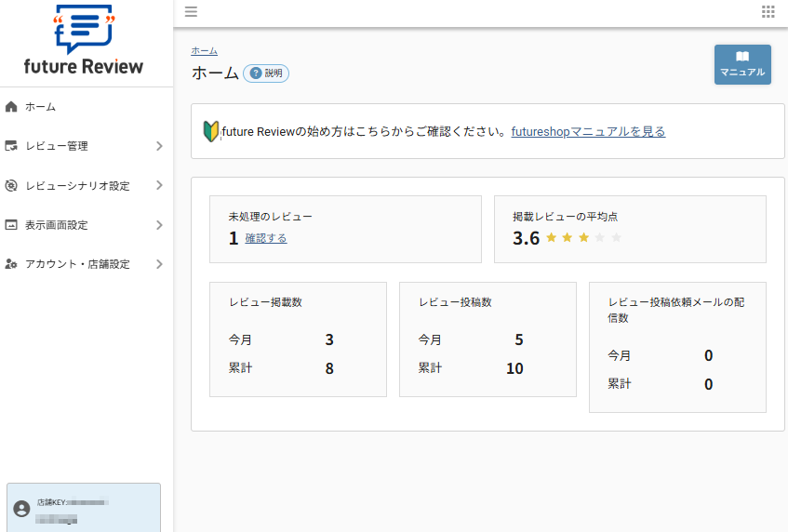Click the 3.6 average score value
The height and width of the screenshot is (532, 788).
click(x=526, y=237)
